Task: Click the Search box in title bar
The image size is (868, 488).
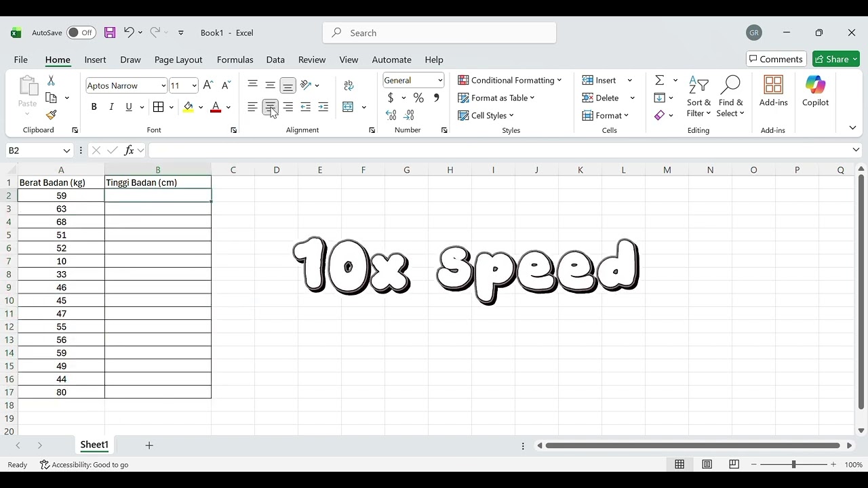Action: (439, 33)
